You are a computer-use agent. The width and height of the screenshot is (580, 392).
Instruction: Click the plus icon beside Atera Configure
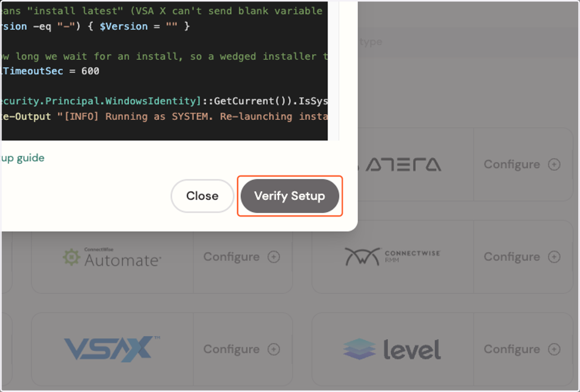click(x=554, y=164)
